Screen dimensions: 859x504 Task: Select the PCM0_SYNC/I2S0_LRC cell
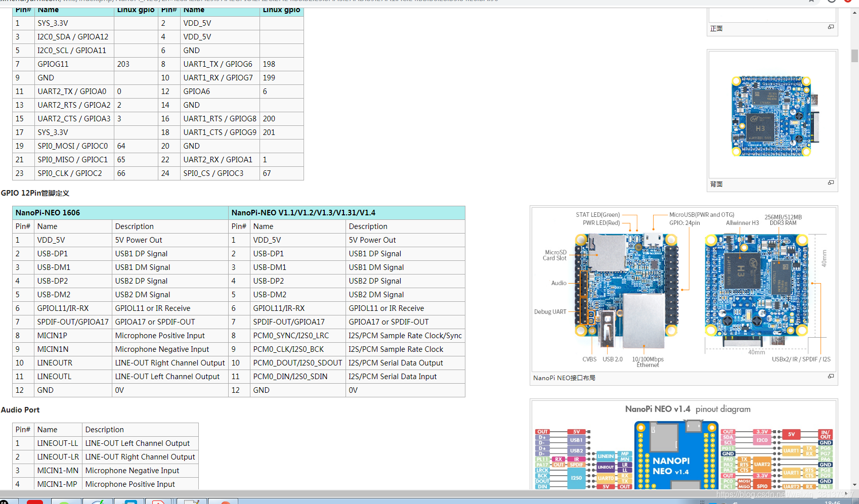(298, 336)
